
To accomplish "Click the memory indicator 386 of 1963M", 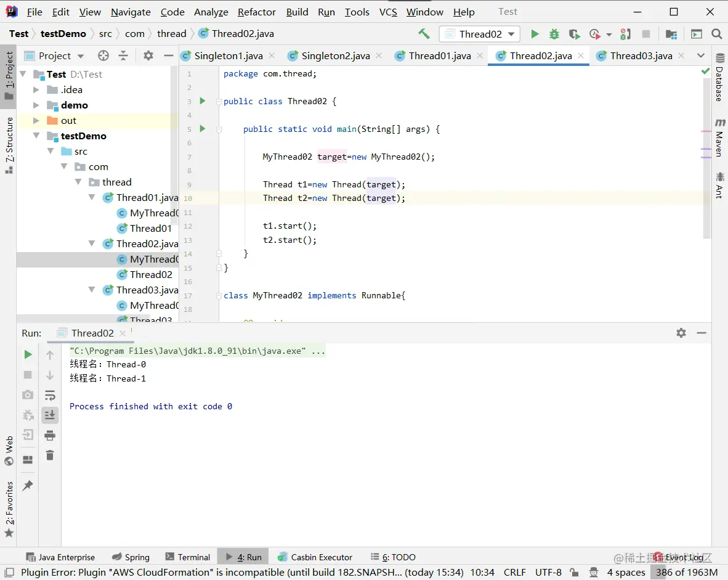I will [686, 572].
